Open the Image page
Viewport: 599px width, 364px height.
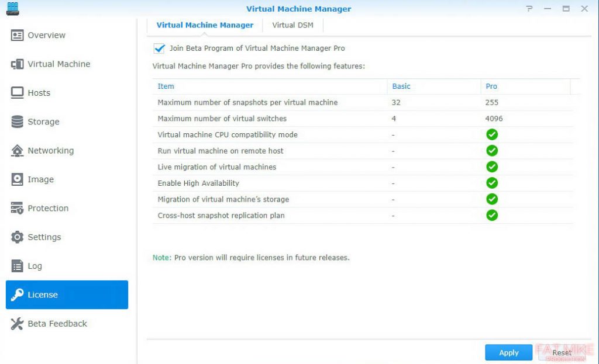coord(67,179)
